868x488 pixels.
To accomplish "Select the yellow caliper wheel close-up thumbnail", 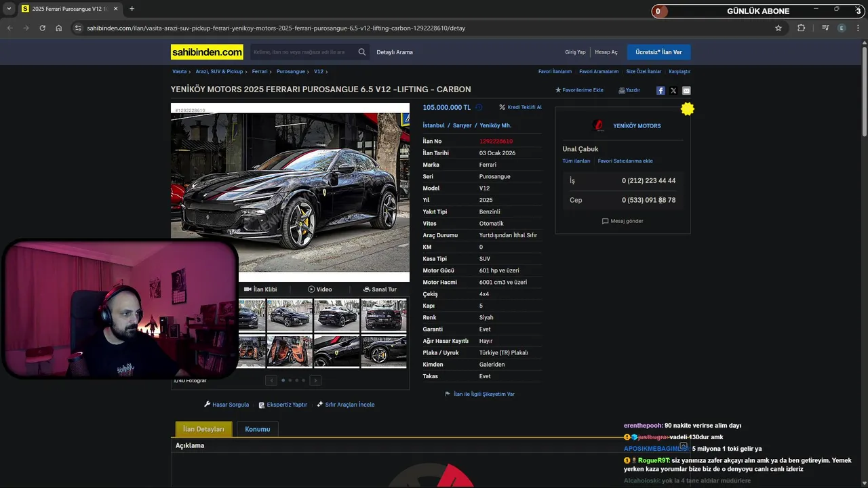I will click(383, 351).
